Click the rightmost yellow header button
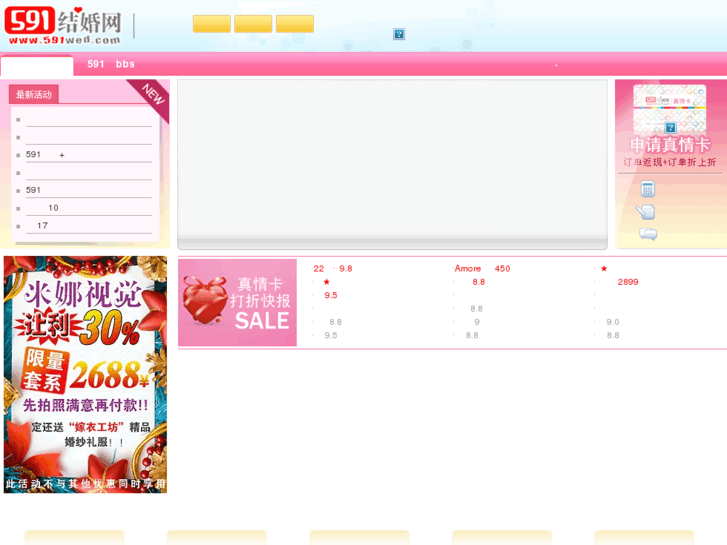The height and width of the screenshot is (545, 727). (x=295, y=24)
